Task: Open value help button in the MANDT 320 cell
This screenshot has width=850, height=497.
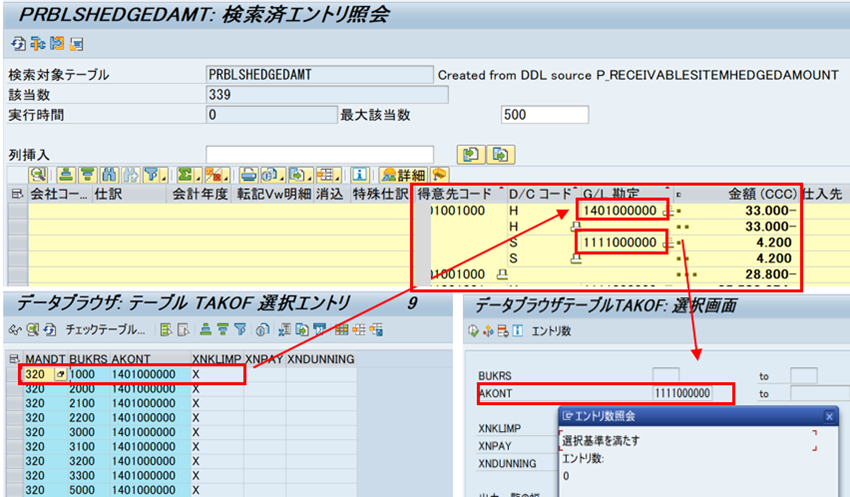Action: point(61,374)
